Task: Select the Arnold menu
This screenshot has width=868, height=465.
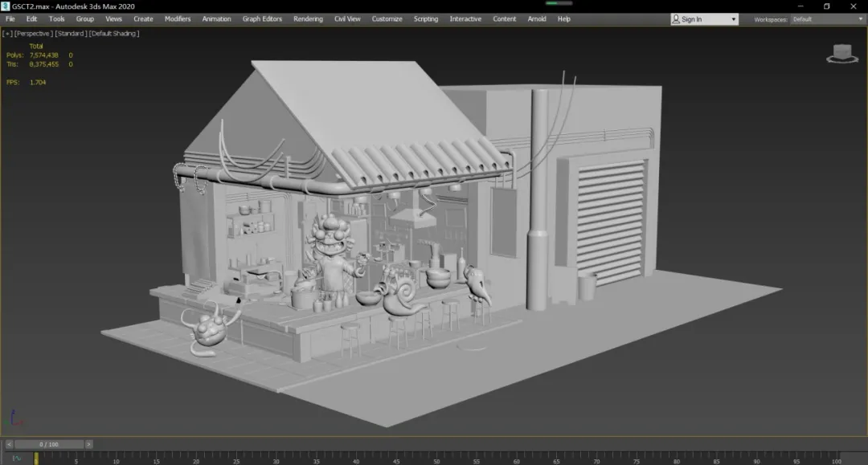Action: pos(537,19)
